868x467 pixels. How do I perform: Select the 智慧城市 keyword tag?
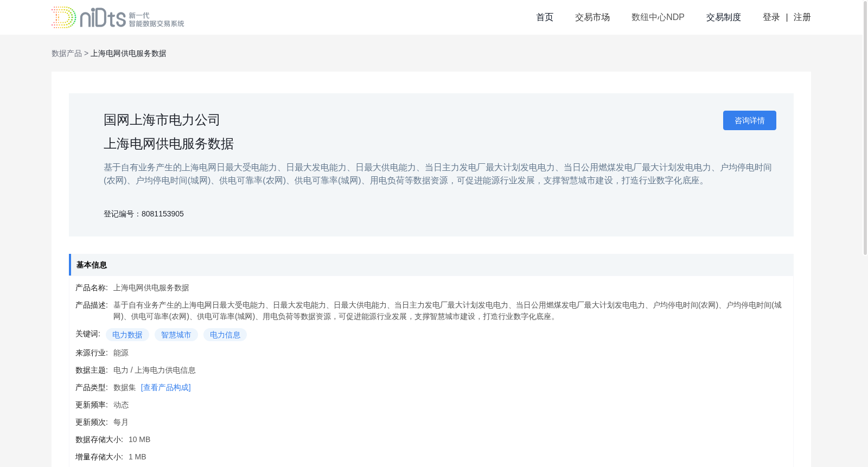pos(176,335)
